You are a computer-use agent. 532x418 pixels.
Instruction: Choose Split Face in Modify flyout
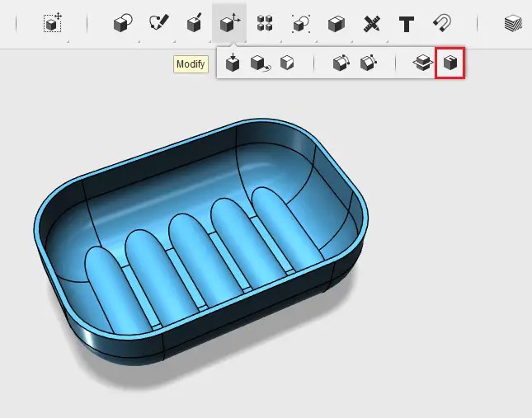[x=287, y=63]
